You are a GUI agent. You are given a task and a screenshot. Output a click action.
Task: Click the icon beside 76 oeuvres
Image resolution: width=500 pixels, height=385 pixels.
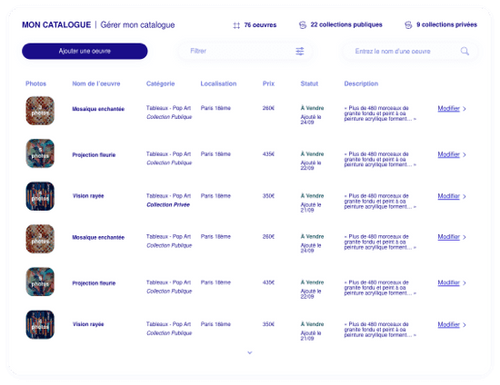(x=236, y=25)
